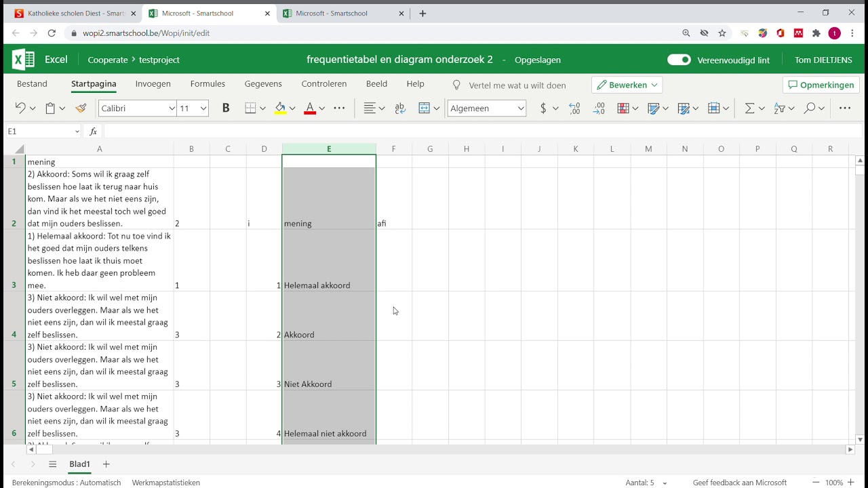
Task: Reload the page in the browser
Action: coord(52,33)
